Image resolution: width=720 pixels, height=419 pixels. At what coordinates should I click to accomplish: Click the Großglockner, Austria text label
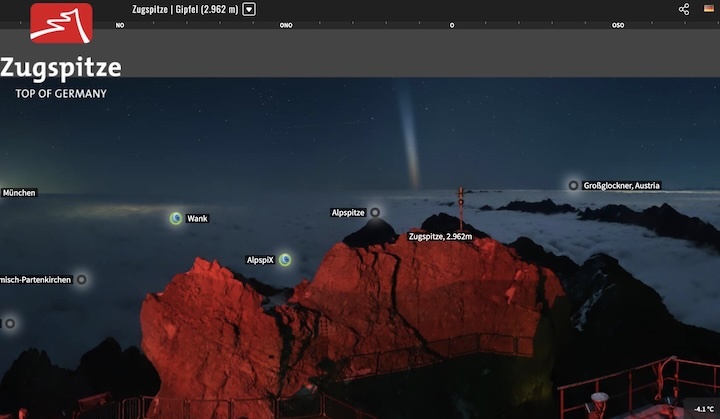tap(621, 185)
